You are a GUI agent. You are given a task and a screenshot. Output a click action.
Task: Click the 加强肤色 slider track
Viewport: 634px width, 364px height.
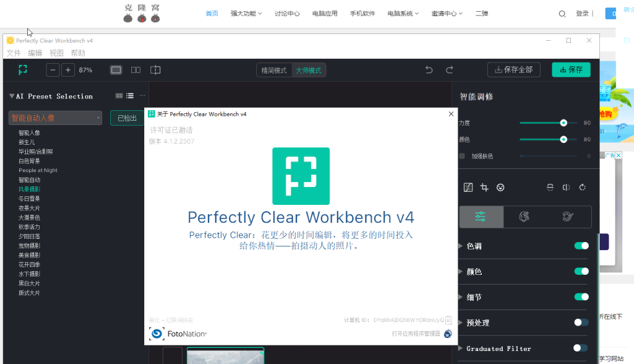pyautogui.click(x=549, y=156)
